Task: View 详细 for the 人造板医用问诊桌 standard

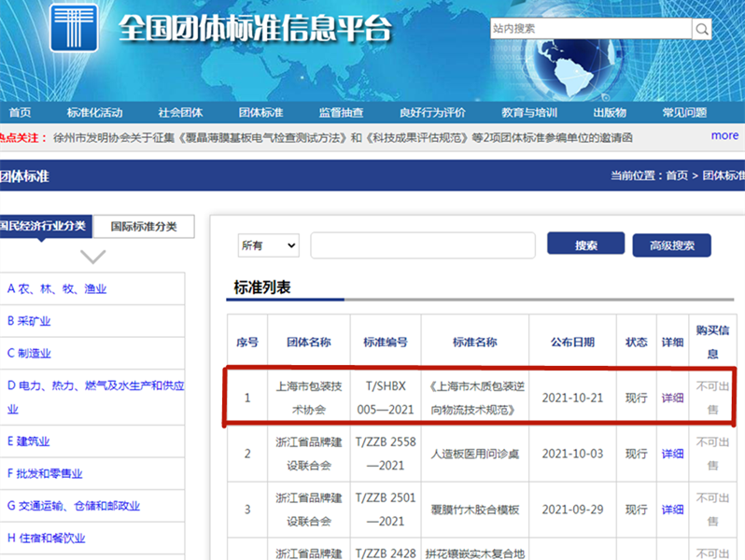Action: pyautogui.click(x=672, y=454)
